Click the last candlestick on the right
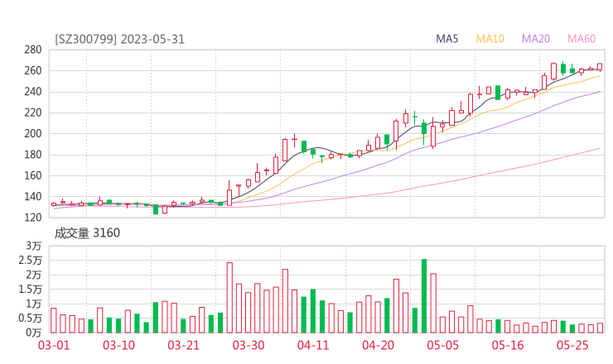Image resolution: width=613 pixels, height=364 pixels. pos(600,67)
